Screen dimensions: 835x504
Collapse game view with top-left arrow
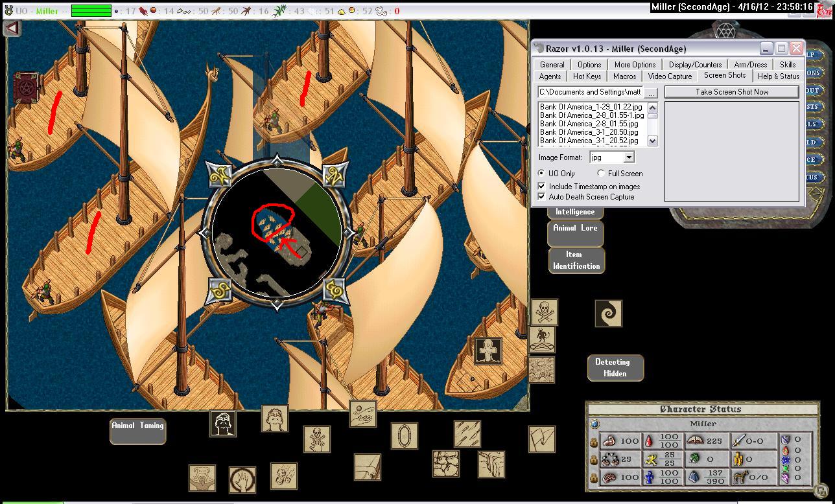(x=12, y=28)
